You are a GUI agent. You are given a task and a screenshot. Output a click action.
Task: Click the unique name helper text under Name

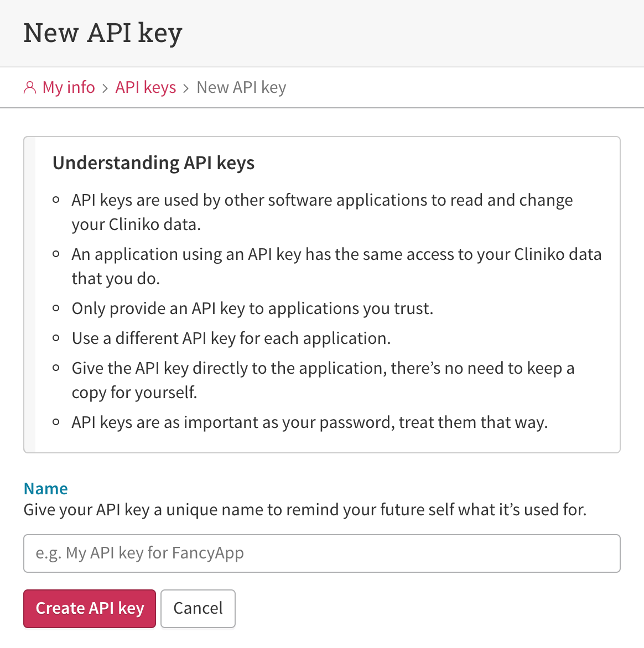pyautogui.click(x=305, y=510)
